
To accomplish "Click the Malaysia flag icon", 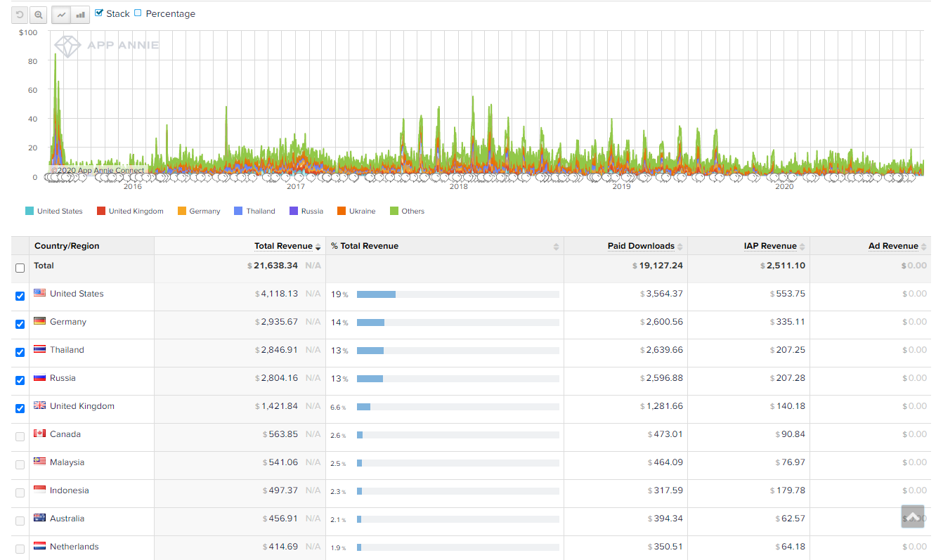I will pos(40,462).
